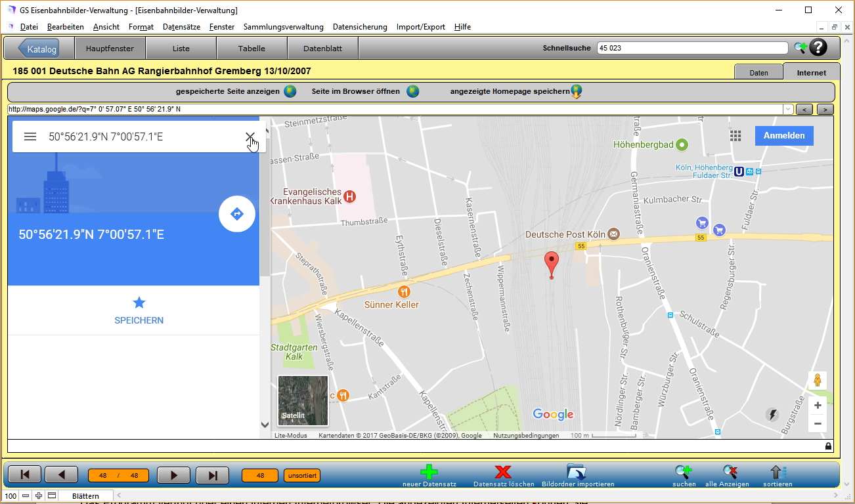The image size is (855, 504).
Task: Click the Google Maps directions icon
Action: (237, 214)
